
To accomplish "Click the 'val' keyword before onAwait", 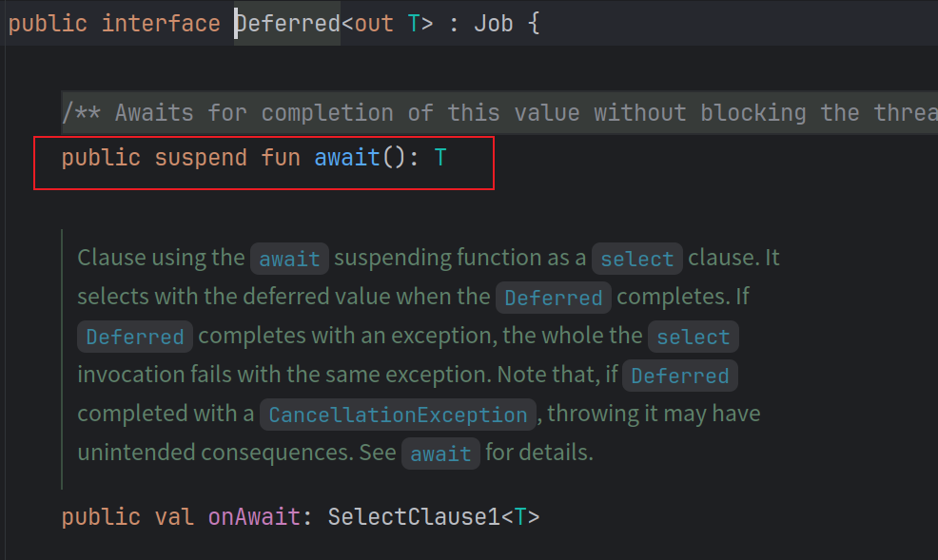I will tap(174, 517).
